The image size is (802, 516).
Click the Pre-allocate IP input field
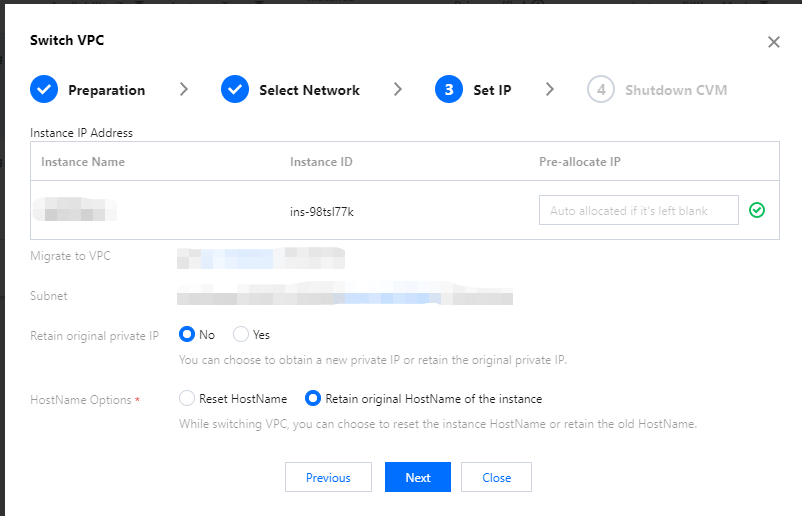(638, 211)
